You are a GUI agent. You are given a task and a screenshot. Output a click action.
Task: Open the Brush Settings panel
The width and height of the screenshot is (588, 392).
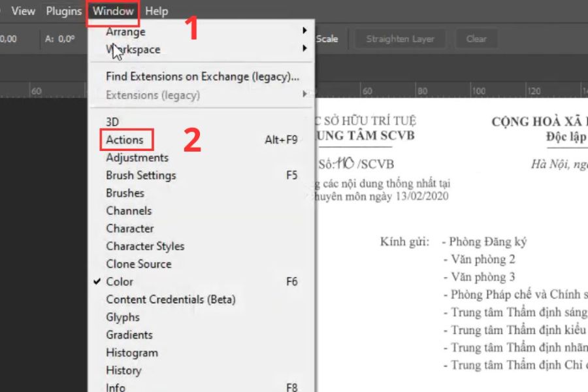tap(140, 175)
